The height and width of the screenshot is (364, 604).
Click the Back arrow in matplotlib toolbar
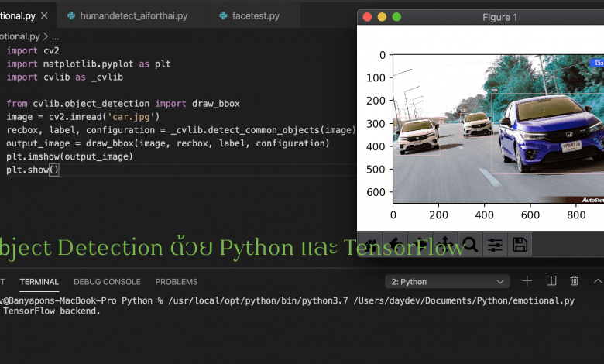pyautogui.click(x=395, y=244)
